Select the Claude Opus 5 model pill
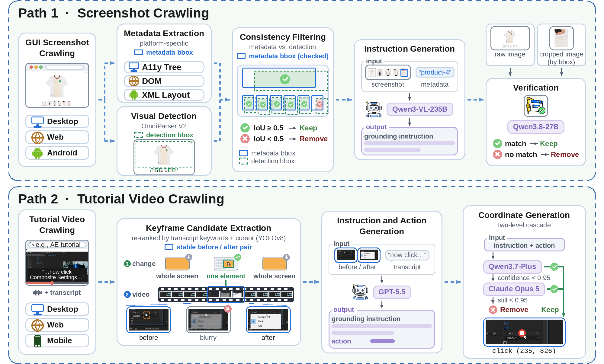 514,289
